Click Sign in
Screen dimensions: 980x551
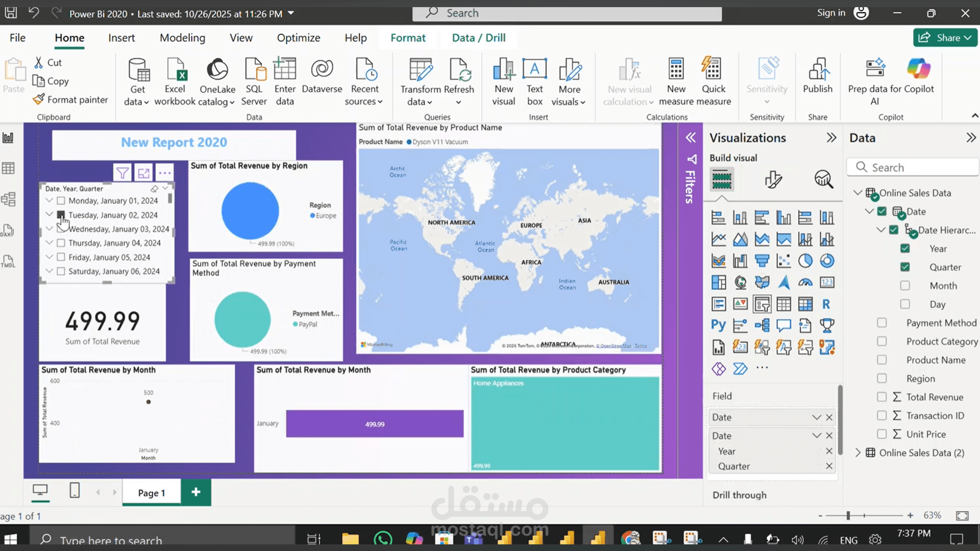(x=831, y=13)
